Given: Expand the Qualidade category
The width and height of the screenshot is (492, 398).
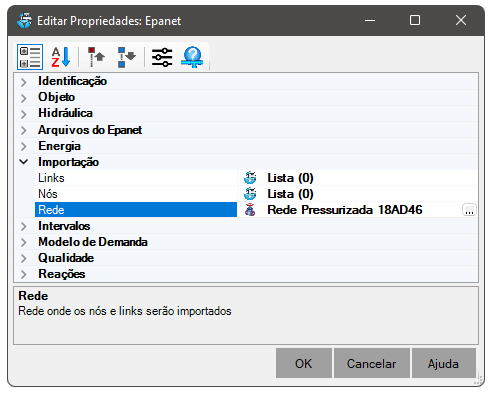Looking at the screenshot, I should click(x=24, y=258).
